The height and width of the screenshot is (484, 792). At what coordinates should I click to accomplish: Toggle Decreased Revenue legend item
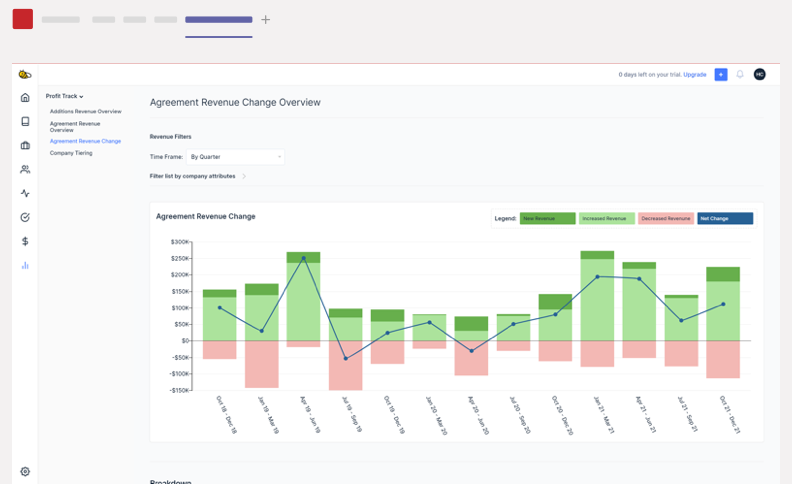click(x=666, y=218)
